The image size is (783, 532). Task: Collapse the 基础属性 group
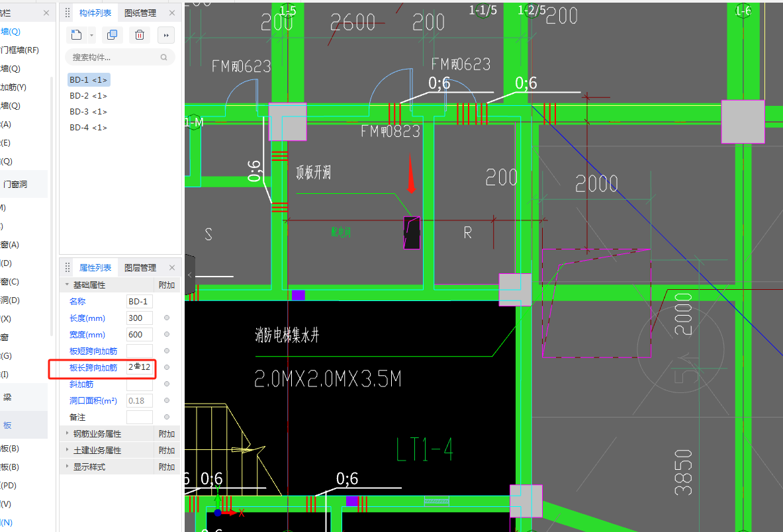(x=67, y=285)
